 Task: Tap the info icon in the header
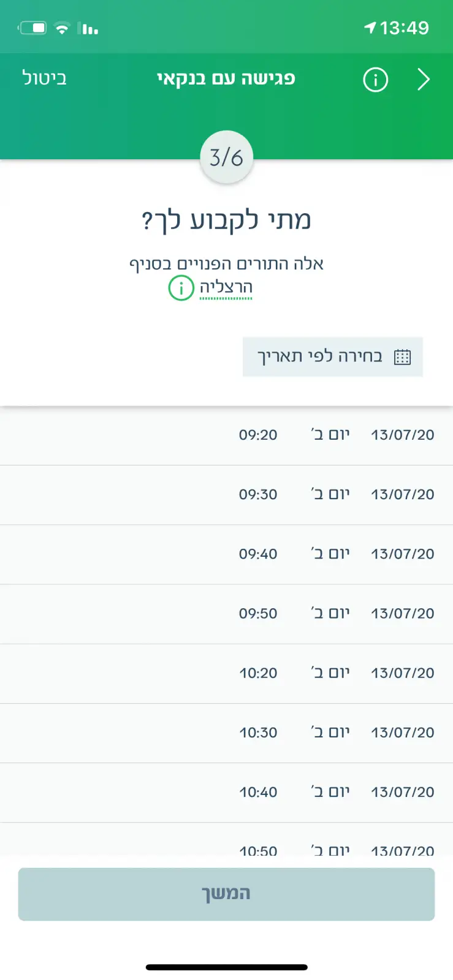375,80
